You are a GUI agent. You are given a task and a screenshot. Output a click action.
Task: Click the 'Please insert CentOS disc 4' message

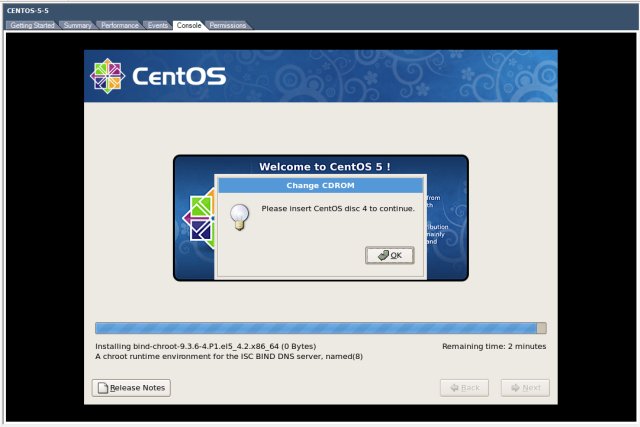point(338,209)
